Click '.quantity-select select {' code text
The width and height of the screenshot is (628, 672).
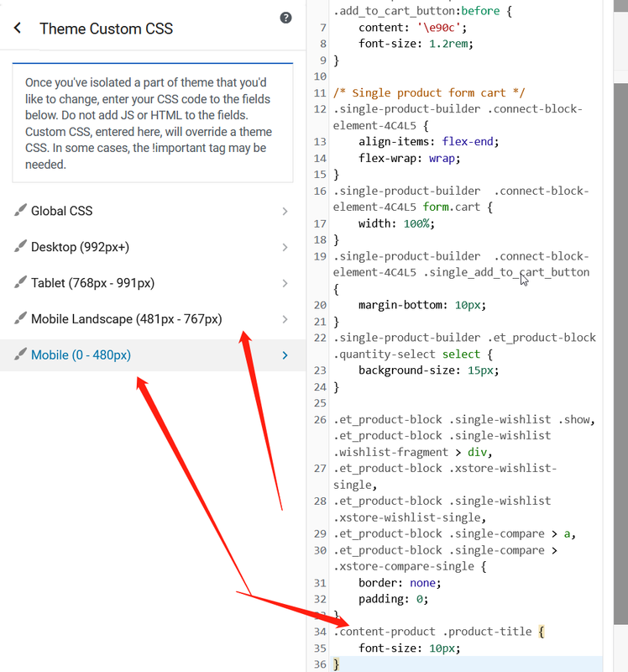[413, 354]
